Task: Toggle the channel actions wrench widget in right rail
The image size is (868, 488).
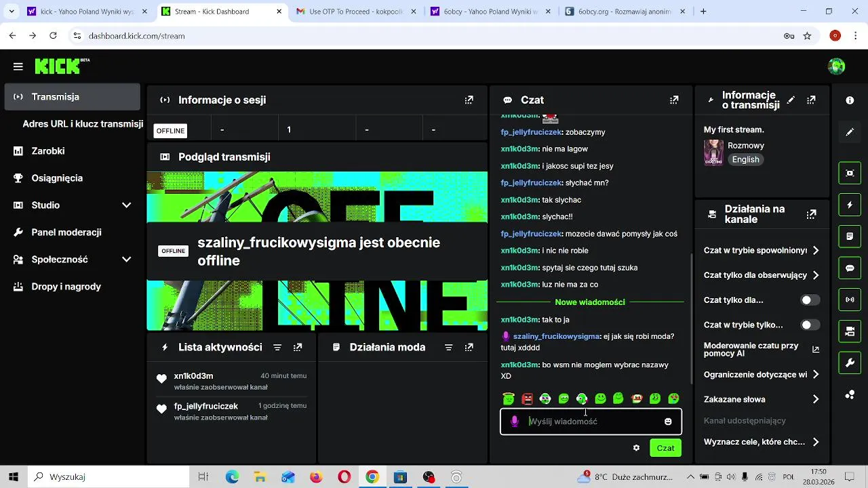Action: tap(850, 363)
